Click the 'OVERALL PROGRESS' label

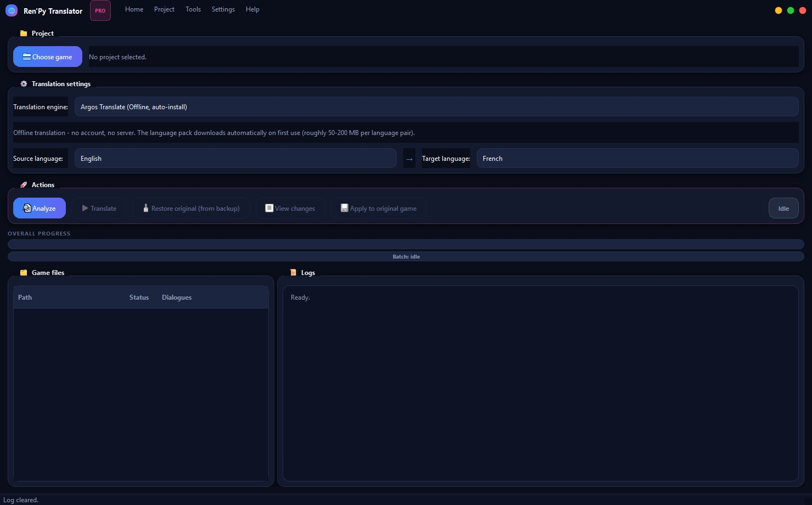click(x=39, y=233)
